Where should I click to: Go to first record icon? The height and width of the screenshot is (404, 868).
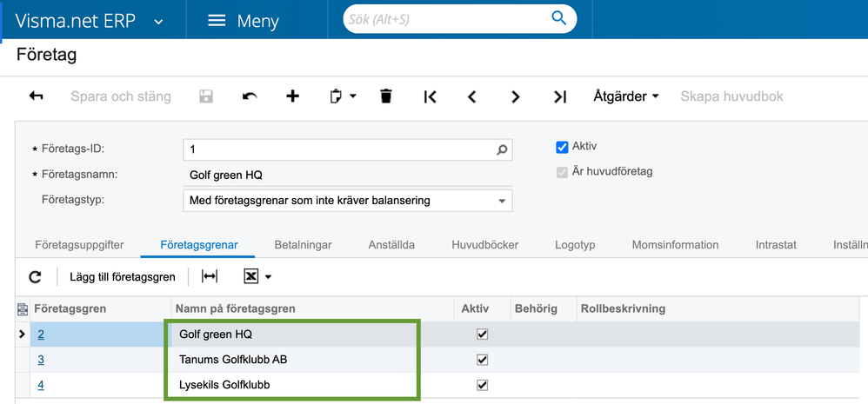(x=431, y=96)
